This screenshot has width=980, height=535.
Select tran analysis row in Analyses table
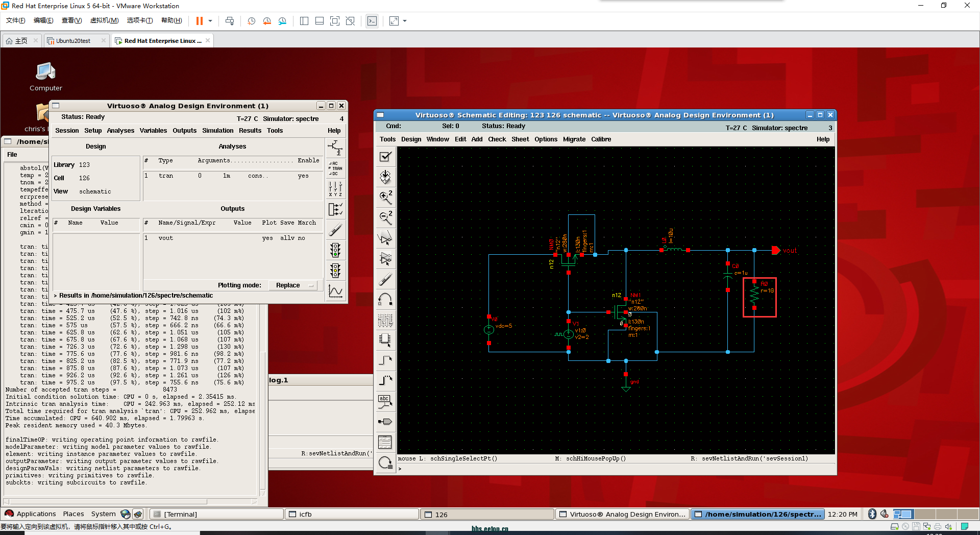click(232, 176)
